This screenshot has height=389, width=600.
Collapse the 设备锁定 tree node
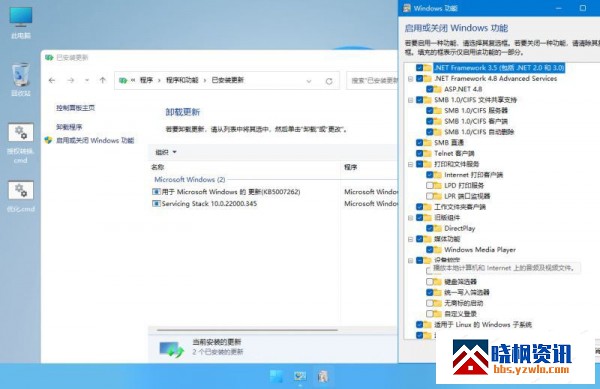pyautogui.click(x=410, y=261)
